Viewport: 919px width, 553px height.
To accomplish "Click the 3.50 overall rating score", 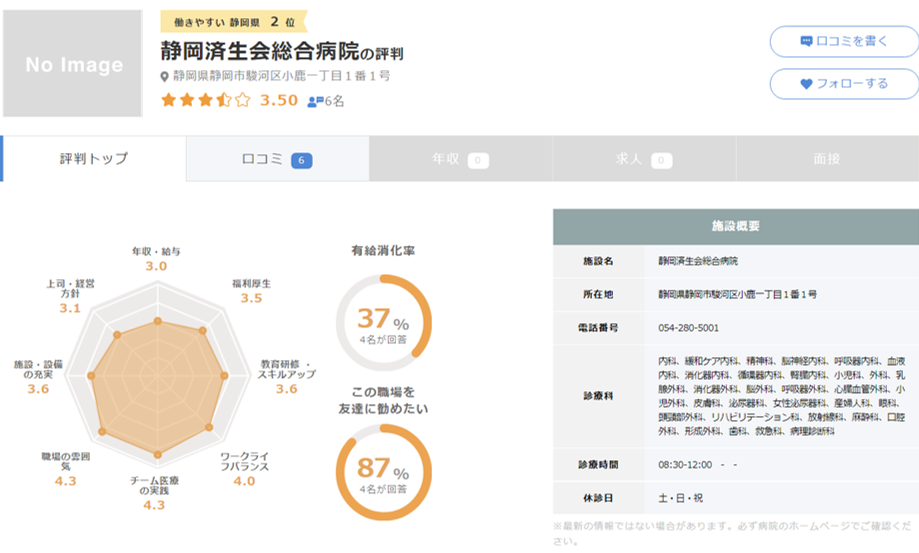I will pyautogui.click(x=279, y=100).
